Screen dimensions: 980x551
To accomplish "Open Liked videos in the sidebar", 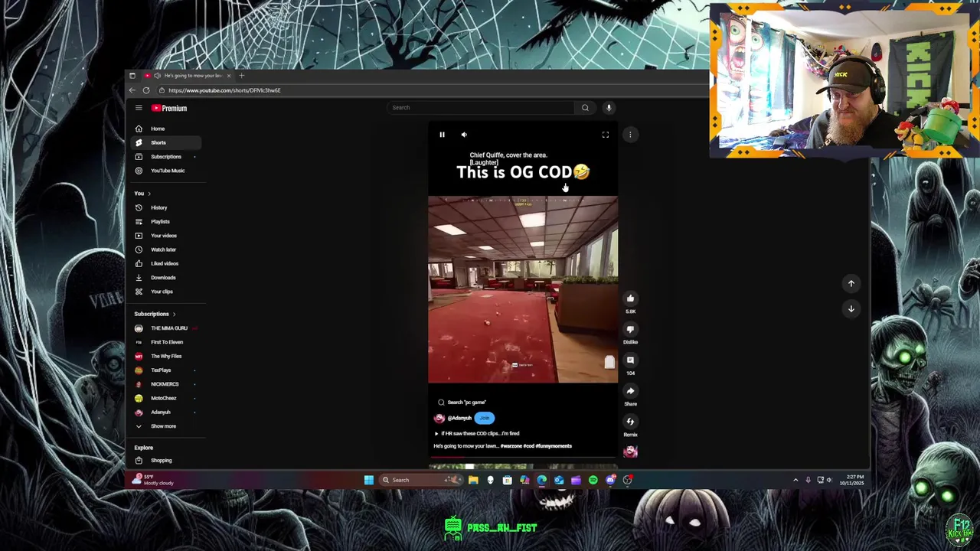I will [x=165, y=263].
